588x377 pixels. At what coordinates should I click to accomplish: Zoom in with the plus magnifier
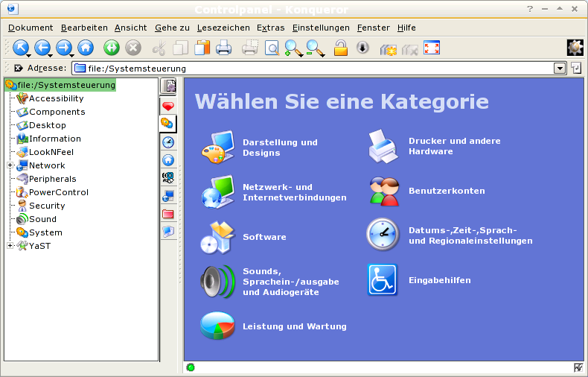[x=293, y=48]
